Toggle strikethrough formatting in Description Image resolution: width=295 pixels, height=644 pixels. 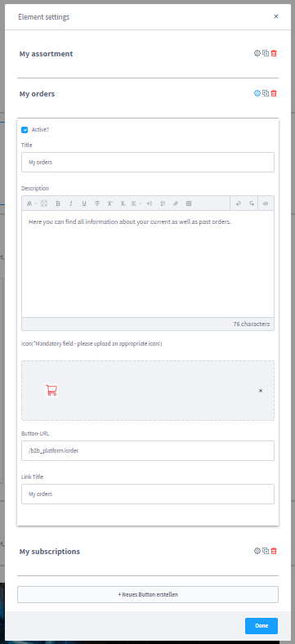coord(97,203)
